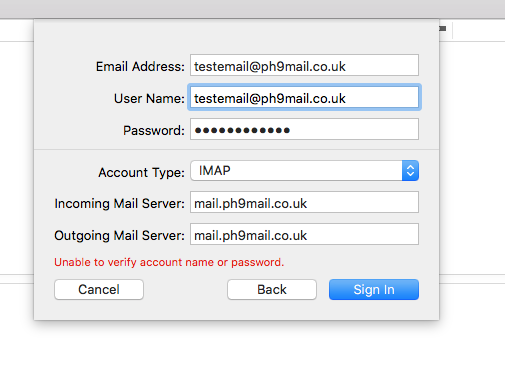Click the Outgoing Mail Server field

coord(304,234)
